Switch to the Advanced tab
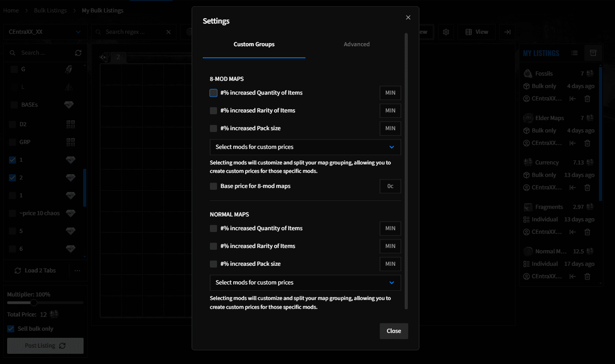This screenshot has height=364, width=615. coord(357,44)
